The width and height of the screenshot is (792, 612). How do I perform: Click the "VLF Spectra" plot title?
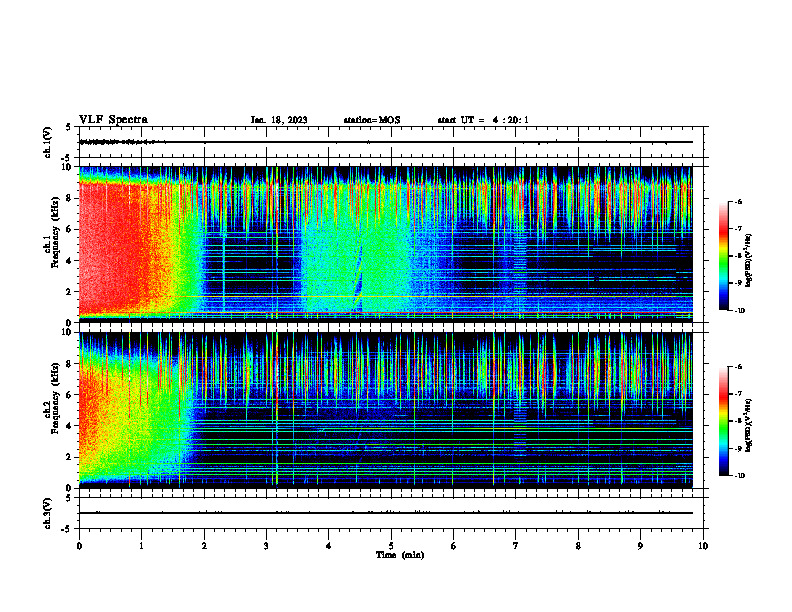coord(114,120)
